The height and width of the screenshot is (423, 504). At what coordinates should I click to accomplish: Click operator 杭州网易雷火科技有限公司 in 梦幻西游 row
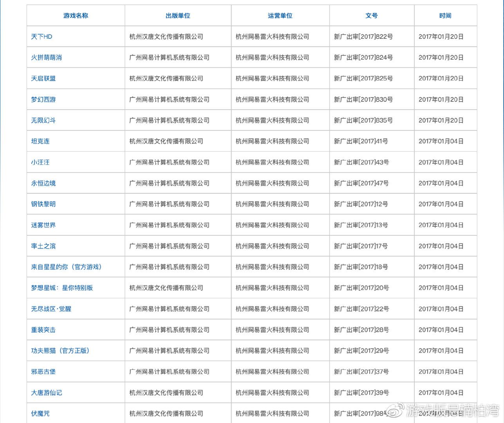click(x=273, y=99)
